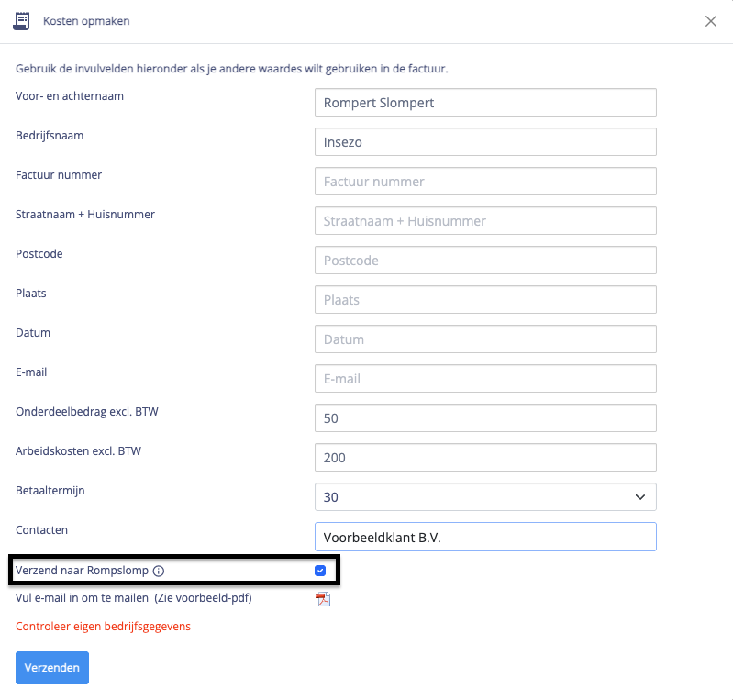Click the info icon next to Verzend naar Rompslomp
This screenshot has height=700, width=733.
tap(158, 571)
